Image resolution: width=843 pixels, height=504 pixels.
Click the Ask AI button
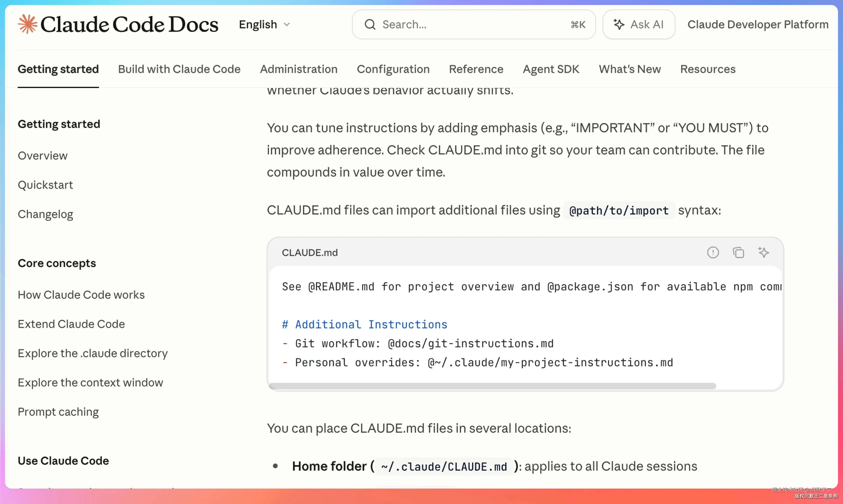639,24
